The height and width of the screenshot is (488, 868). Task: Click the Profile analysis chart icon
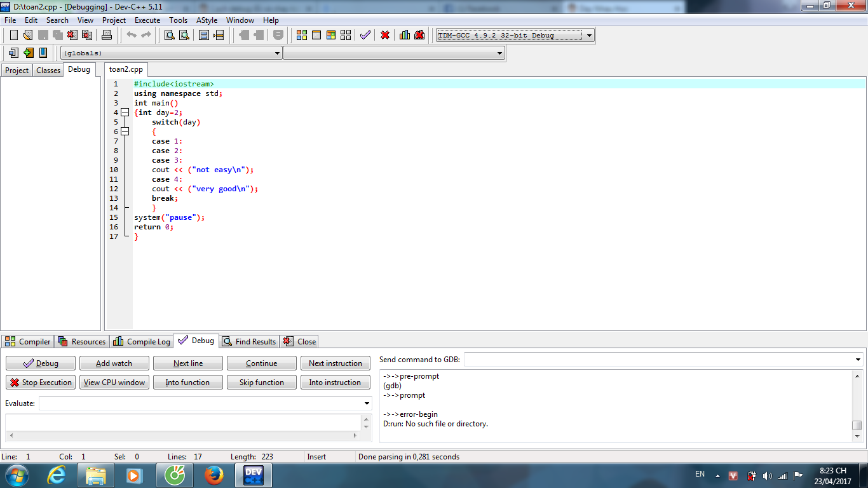tap(404, 35)
